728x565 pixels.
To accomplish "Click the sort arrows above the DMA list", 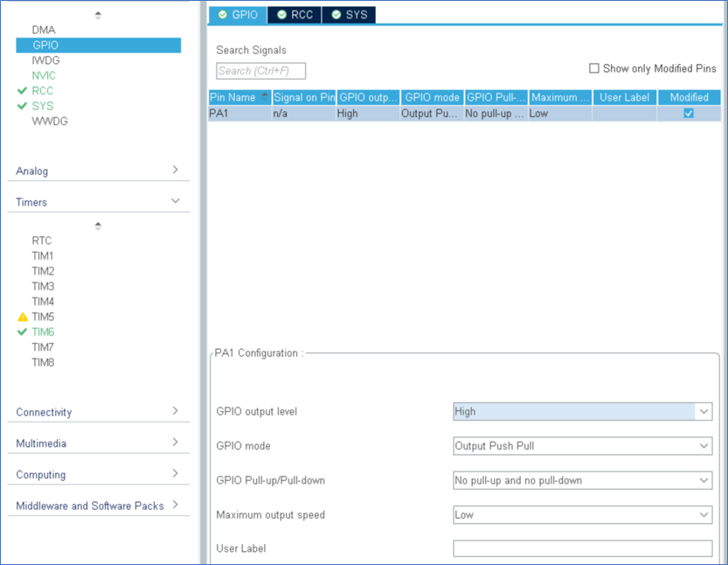I will tap(98, 15).
